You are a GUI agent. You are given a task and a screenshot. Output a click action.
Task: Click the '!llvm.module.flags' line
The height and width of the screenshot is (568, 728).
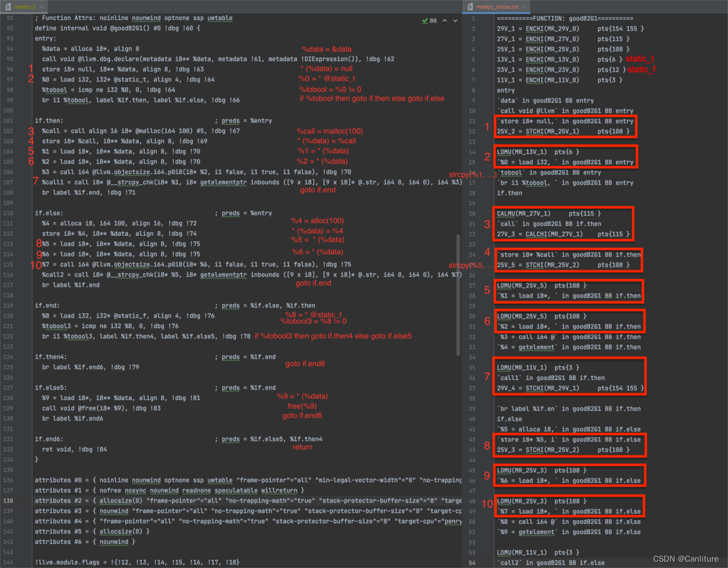[137, 562]
